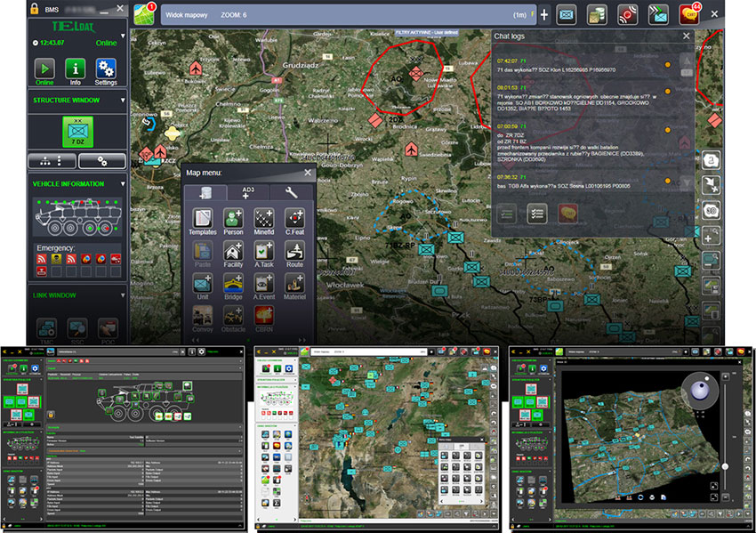The image size is (756, 533).
Task: Open the chat icon with 44 badge
Action: 689,14
